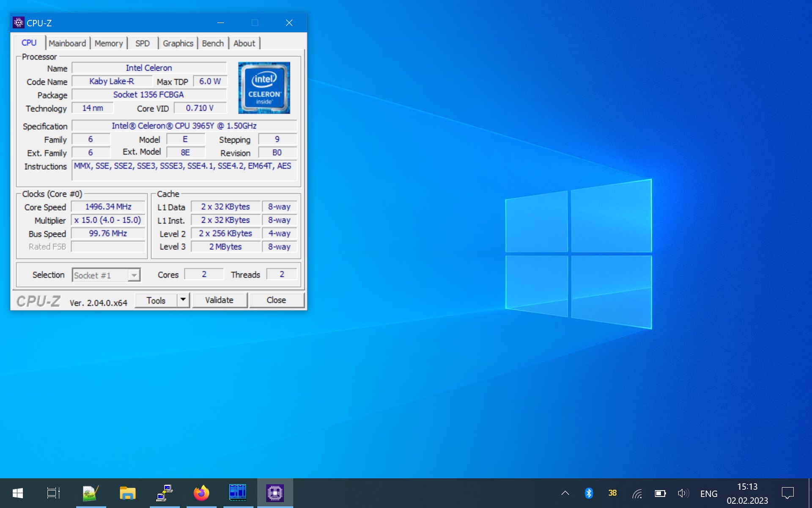Screen dimensions: 812x508
Task: Click the Instructions text field
Action: pos(184,170)
